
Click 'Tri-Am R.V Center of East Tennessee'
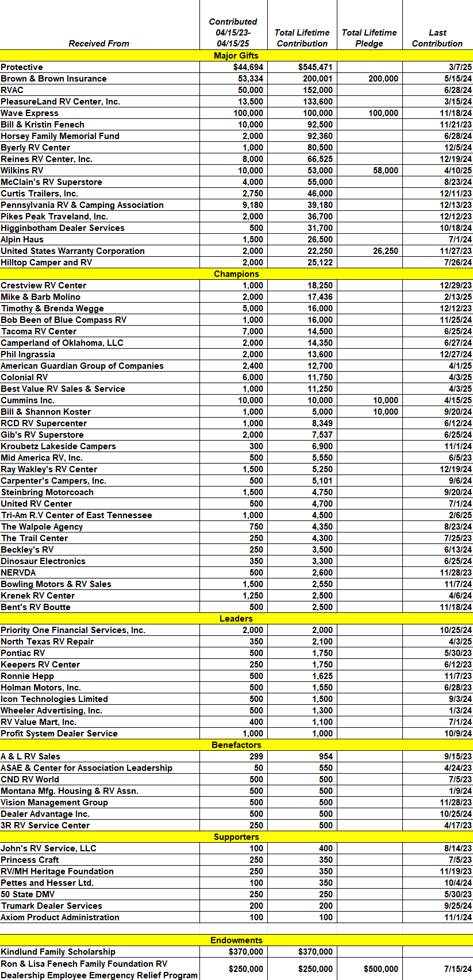76,515
